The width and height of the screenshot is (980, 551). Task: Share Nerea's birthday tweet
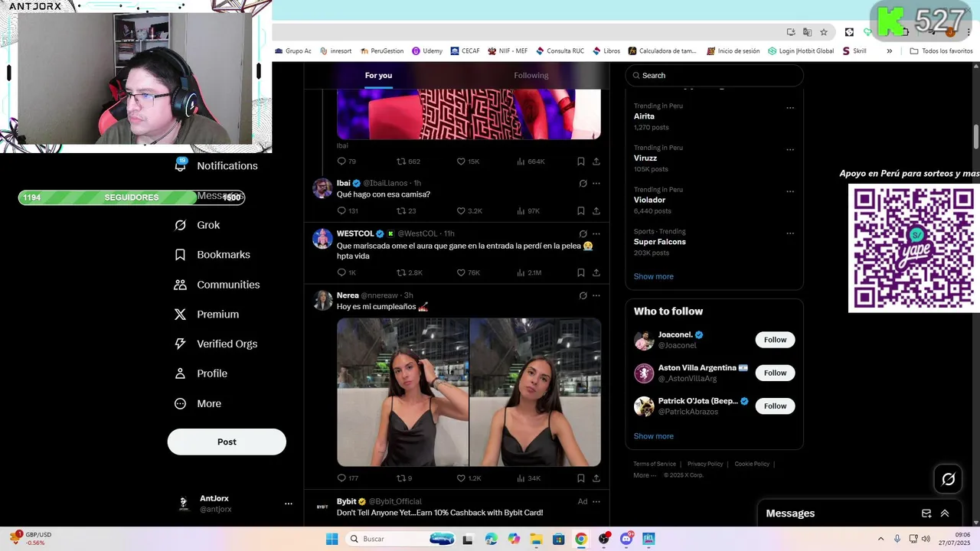point(596,478)
